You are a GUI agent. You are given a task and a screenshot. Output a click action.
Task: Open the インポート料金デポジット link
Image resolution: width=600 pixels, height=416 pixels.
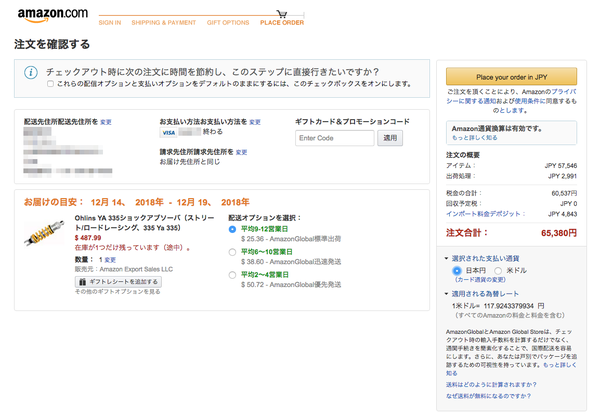coord(485,214)
